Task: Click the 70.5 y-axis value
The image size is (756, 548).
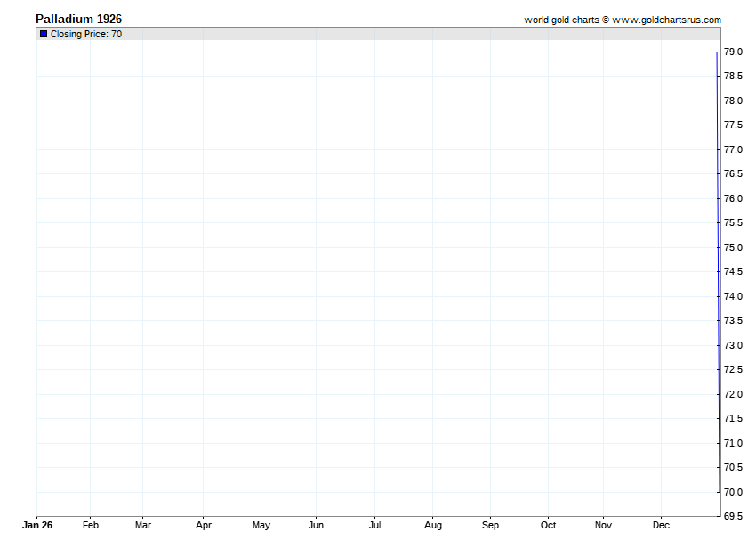Action: coord(734,467)
